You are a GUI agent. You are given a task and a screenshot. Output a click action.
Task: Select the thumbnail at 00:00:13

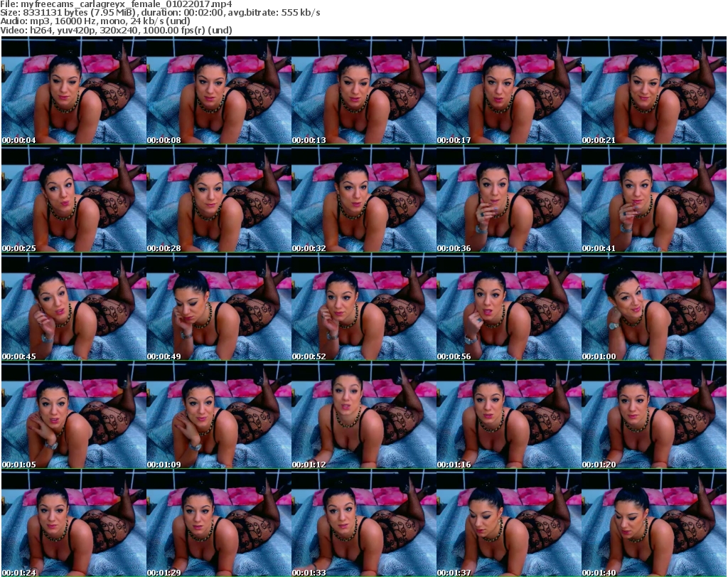pyautogui.click(x=363, y=90)
